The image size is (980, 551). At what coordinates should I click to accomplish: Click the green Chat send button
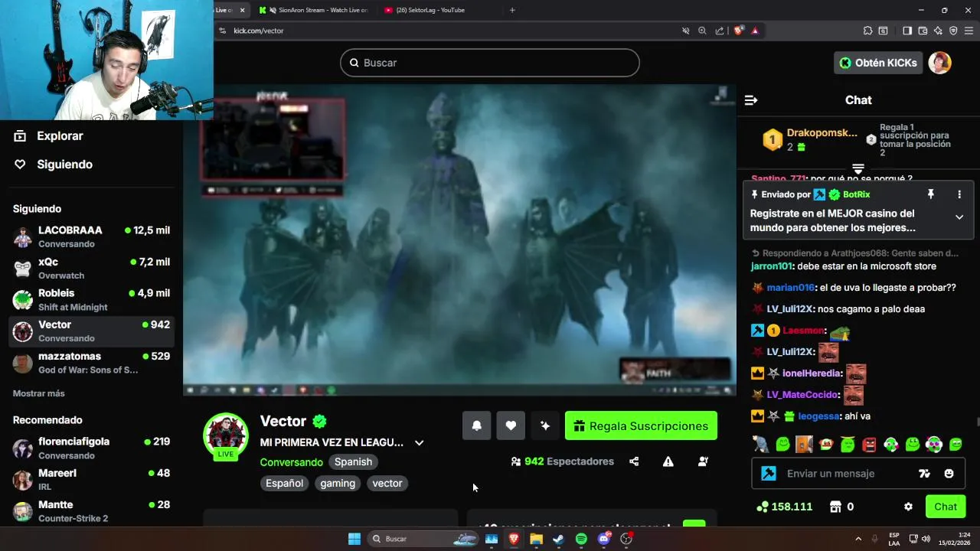click(946, 507)
